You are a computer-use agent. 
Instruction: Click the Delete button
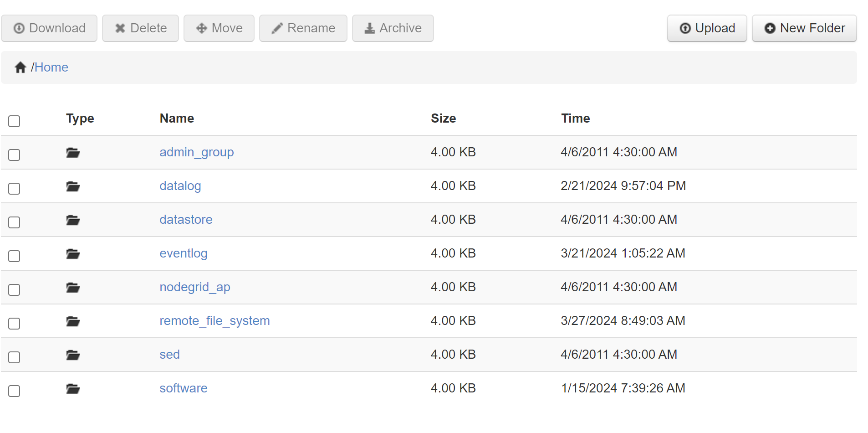[x=140, y=28]
